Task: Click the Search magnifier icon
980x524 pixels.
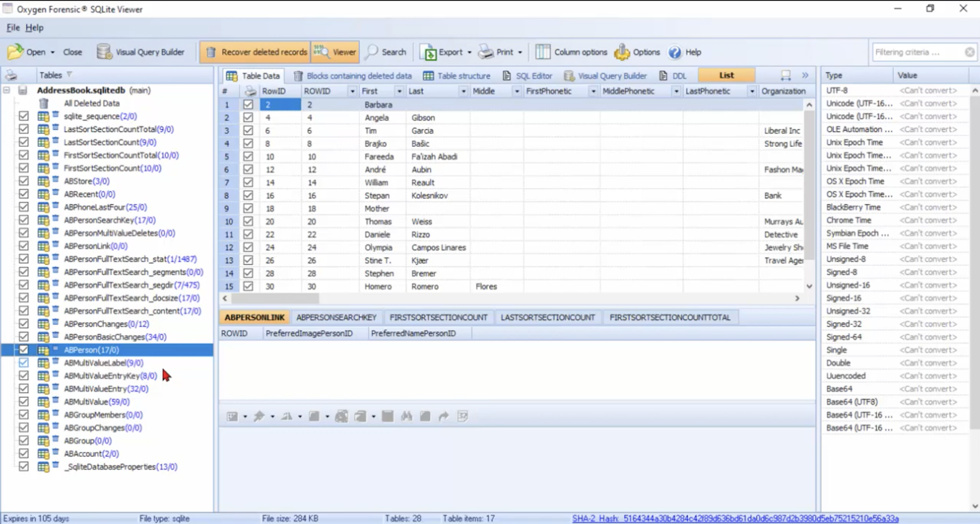Action: coord(371,52)
